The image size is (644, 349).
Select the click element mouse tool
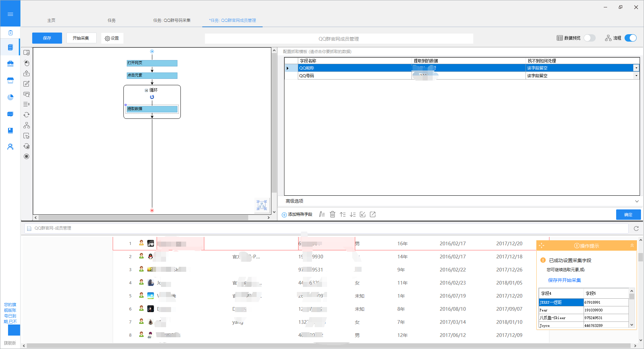tap(26, 63)
